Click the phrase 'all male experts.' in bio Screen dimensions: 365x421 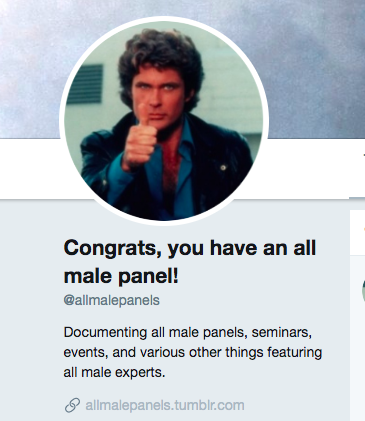pos(114,372)
